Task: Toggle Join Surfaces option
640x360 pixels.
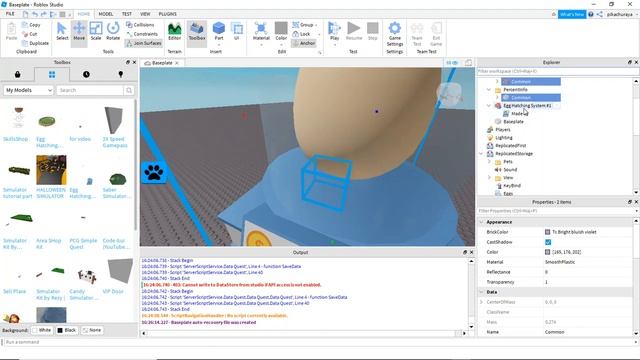Action: point(143,43)
